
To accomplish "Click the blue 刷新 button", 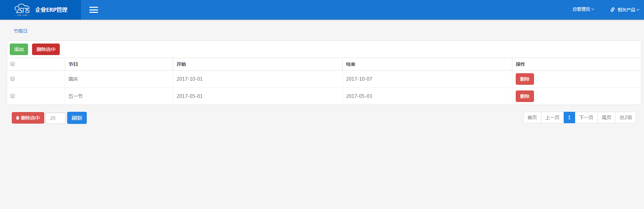I will click(x=77, y=118).
